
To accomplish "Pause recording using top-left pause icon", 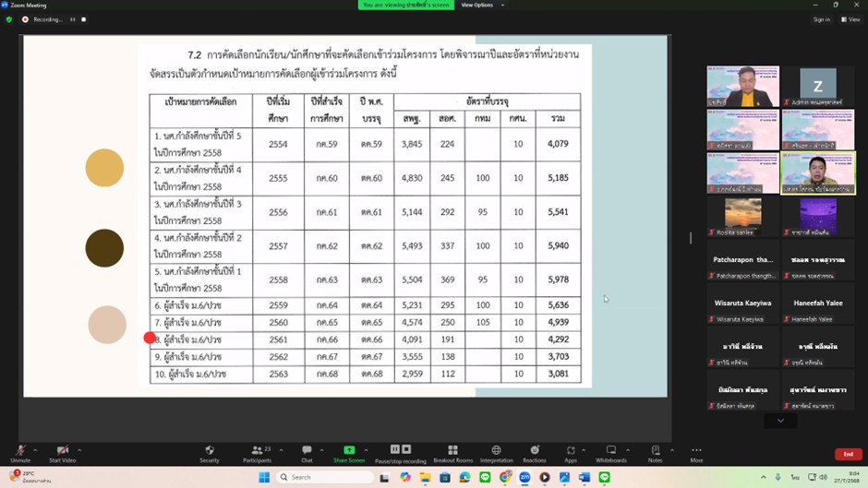I will click(73, 19).
